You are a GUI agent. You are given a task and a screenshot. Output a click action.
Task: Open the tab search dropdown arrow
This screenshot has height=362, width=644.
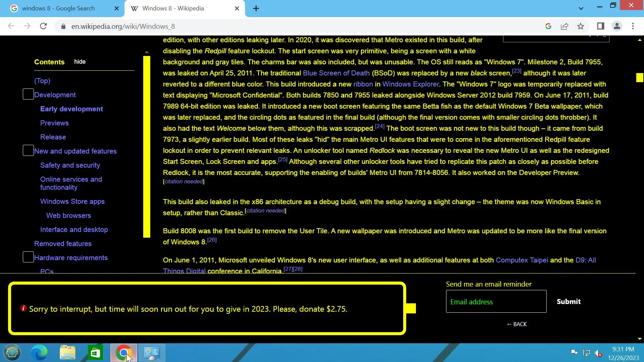coord(581,8)
